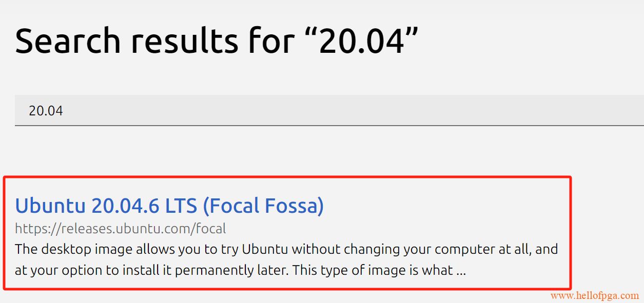This screenshot has height=303, width=644.
Task: Place cursor after '20.04' text in search field
Action: [x=64, y=111]
